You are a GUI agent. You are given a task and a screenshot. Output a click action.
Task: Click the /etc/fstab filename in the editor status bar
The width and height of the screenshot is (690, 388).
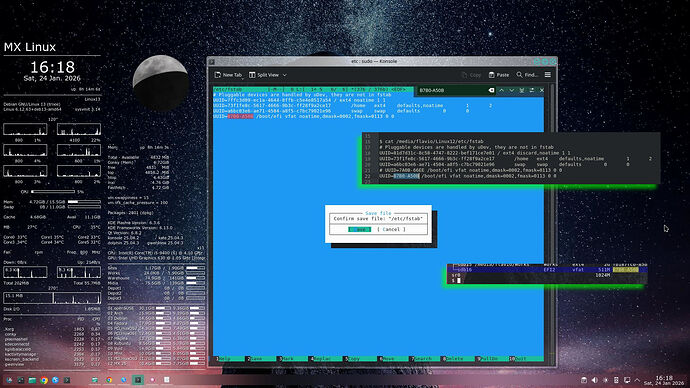(x=228, y=90)
